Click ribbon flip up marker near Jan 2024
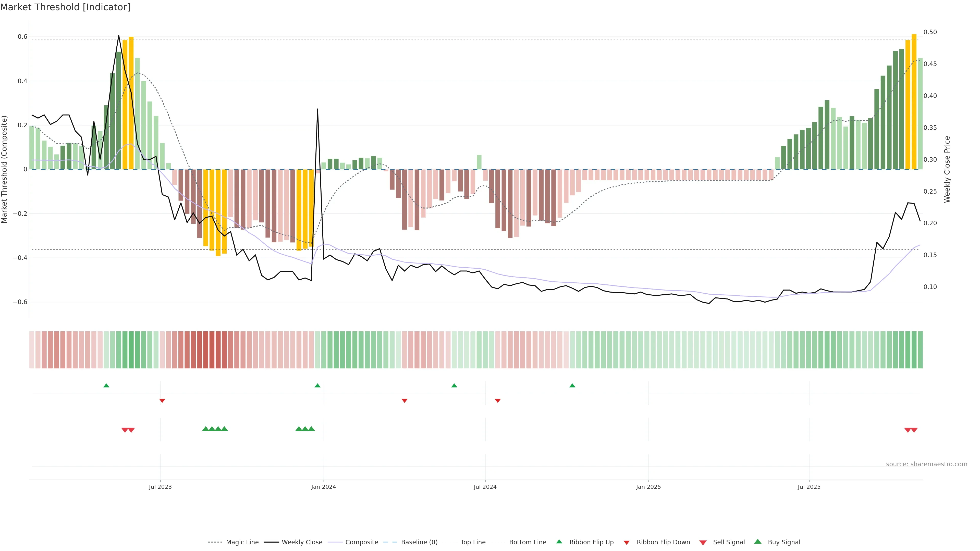This screenshot has width=980, height=551. [318, 386]
